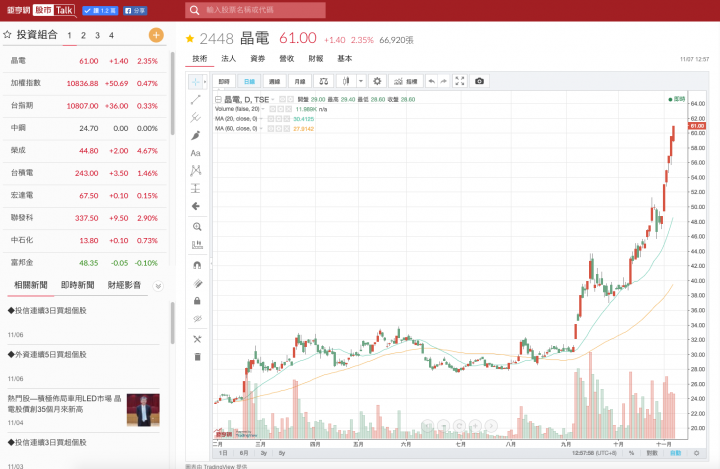Select the prediction and measurement tool
This screenshot has height=469, width=720.
(x=196, y=188)
